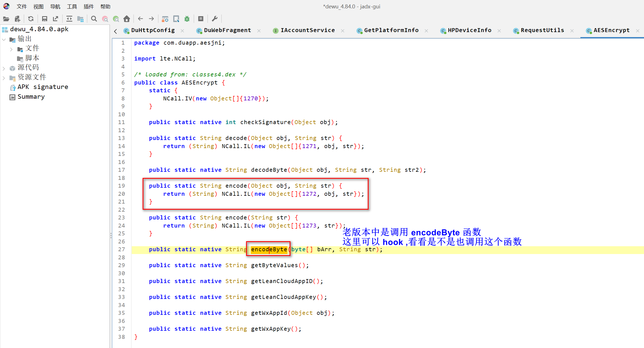This screenshot has width=644, height=348.
Task: Switch to the RequestUtils tab
Action: pyautogui.click(x=542, y=30)
